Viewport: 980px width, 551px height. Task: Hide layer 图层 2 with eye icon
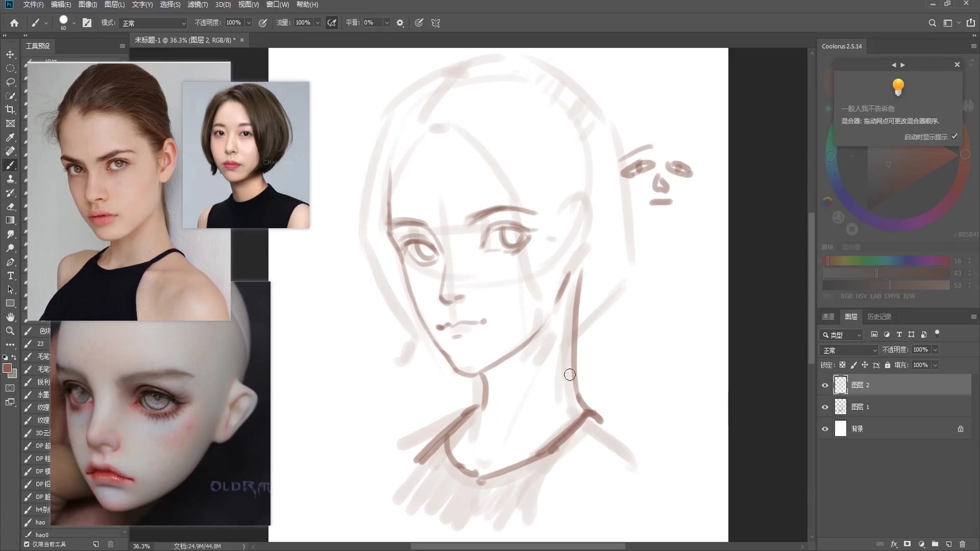825,385
